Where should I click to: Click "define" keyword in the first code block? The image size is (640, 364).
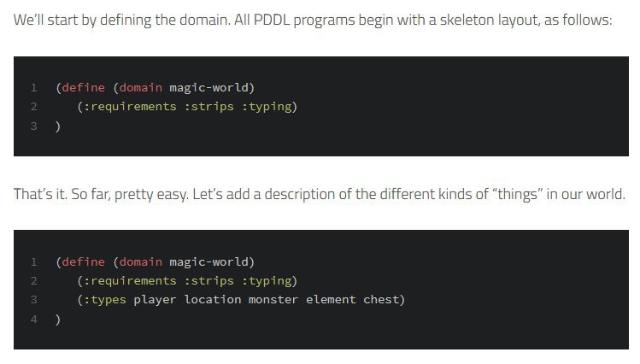[84, 88]
